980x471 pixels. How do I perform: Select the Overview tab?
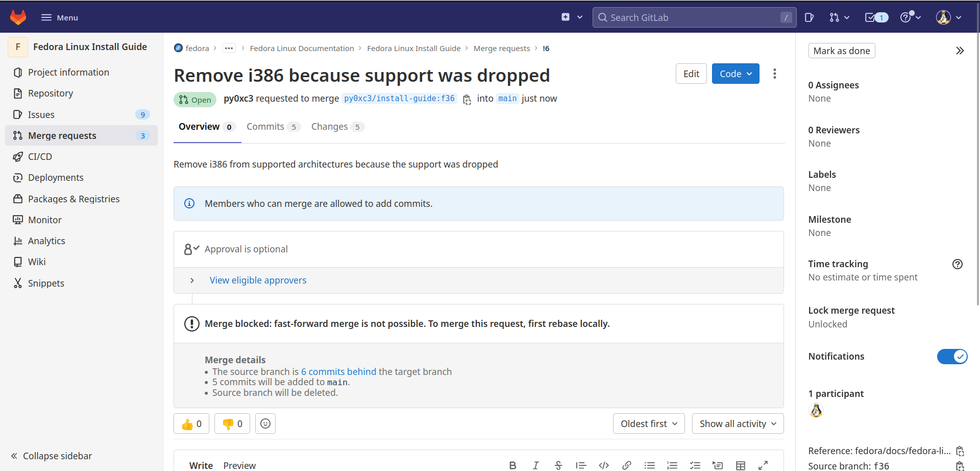click(x=207, y=127)
